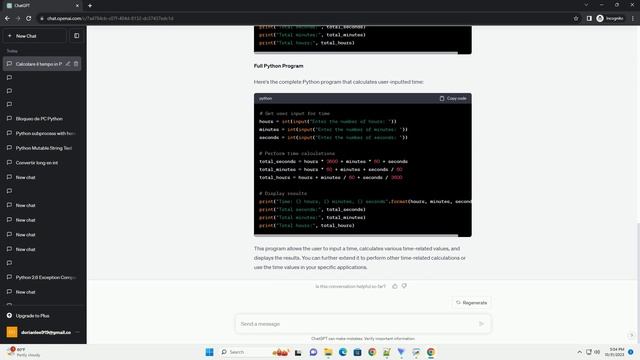Image resolution: width=640 pixels, height=360 pixels.
Task: Click the Incognito profile indicator
Action: (x=610, y=18)
